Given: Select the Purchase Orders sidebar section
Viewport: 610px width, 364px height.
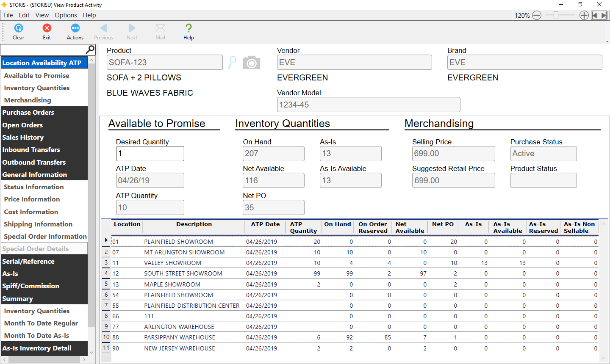Looking at the screenshot, I should tap(28, 112).
